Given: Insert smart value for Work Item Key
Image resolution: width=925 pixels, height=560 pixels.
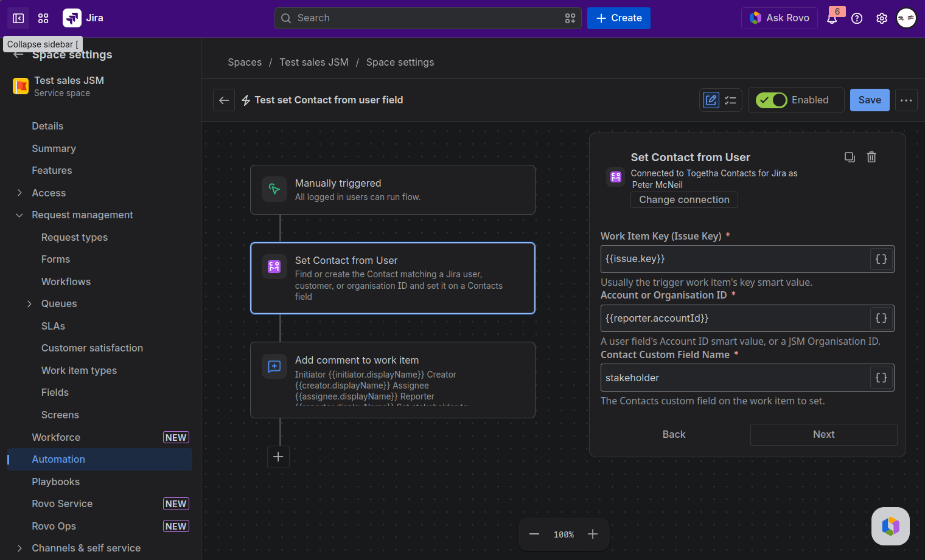Looking at the screenshot, I should coord(881,259).
